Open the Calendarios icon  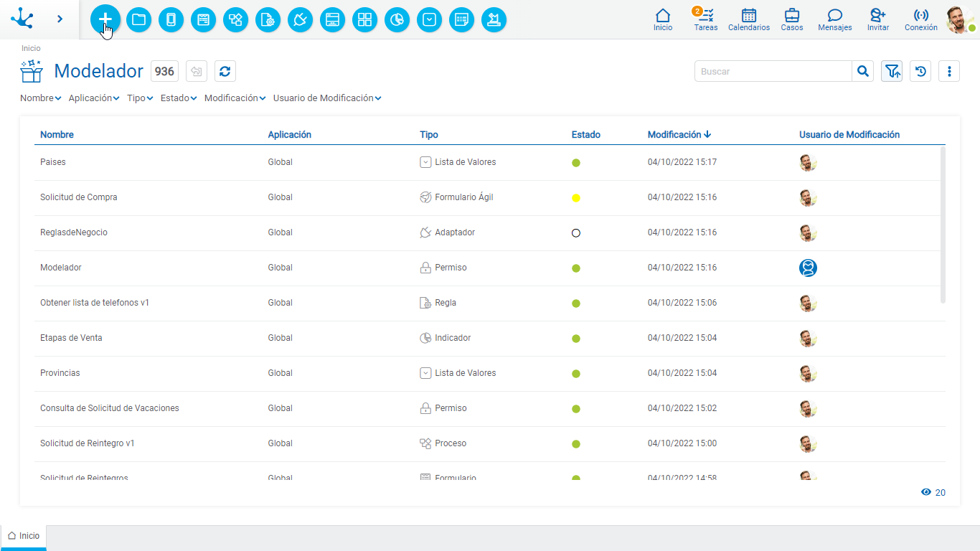(749, 19)
